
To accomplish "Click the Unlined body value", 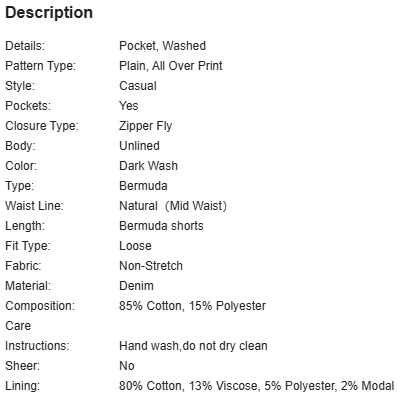I will click(x=139, y=146).
